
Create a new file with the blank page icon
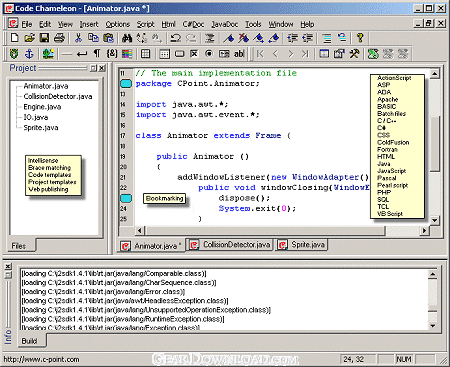[x=14, y=38]
